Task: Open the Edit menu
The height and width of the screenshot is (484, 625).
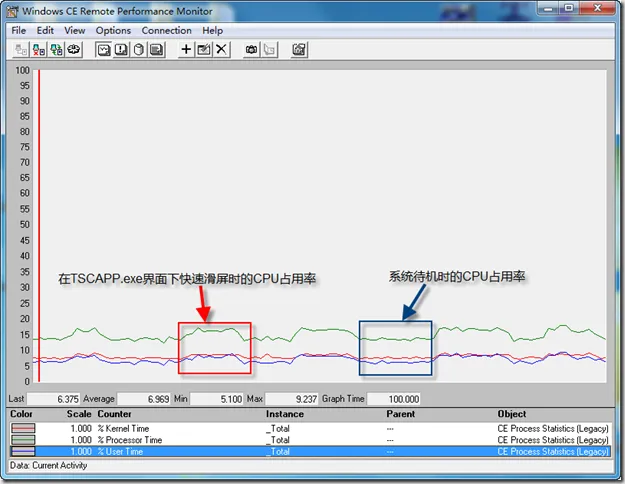Action: 45,31
